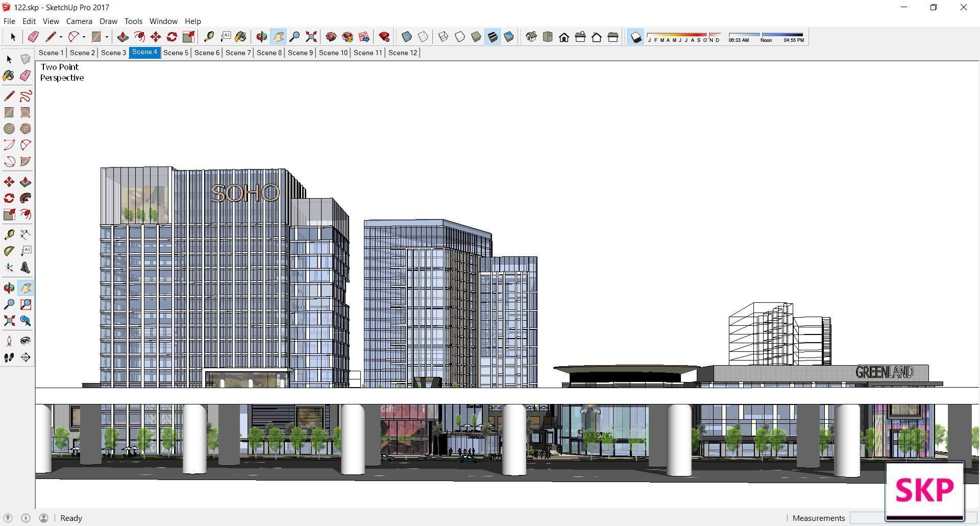This screenshot has width=980, height=526.
Task: Choose the Paint Bucket in the top toolbar
Action: tap(241, 37)
